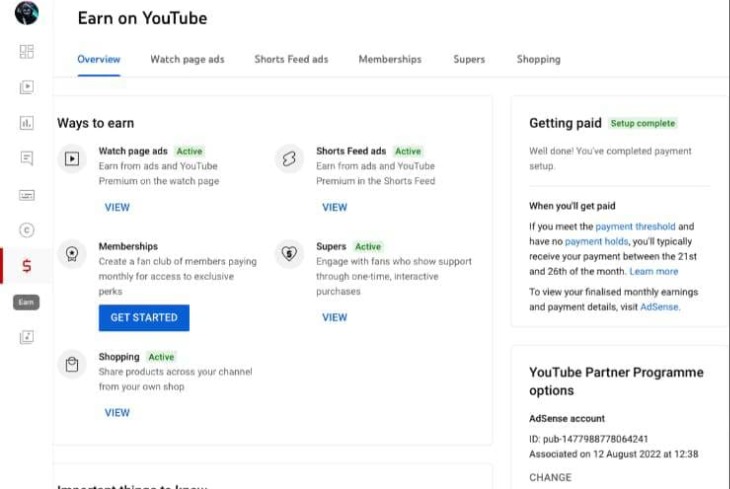730x489 pixels.
Task: Click the Memberships card title
Action: pos(128,246)
